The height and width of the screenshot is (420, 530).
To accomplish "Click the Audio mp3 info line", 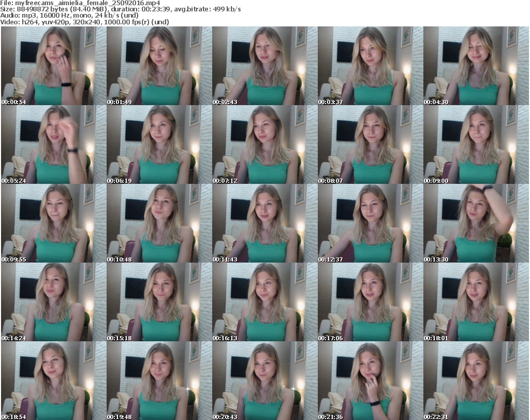I will click(69, 16).
